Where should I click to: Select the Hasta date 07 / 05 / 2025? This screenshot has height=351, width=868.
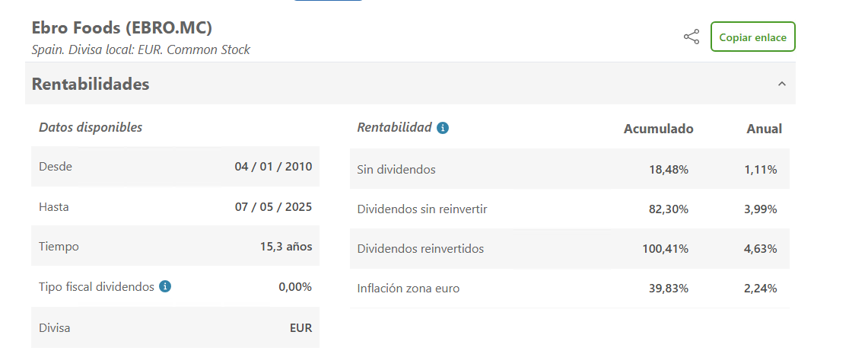tap(273, 207)
